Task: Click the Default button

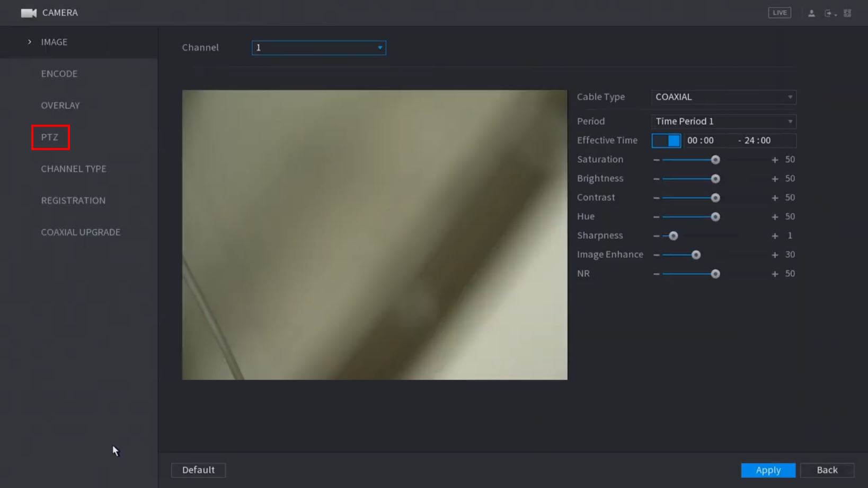Action: pos(198,470)
